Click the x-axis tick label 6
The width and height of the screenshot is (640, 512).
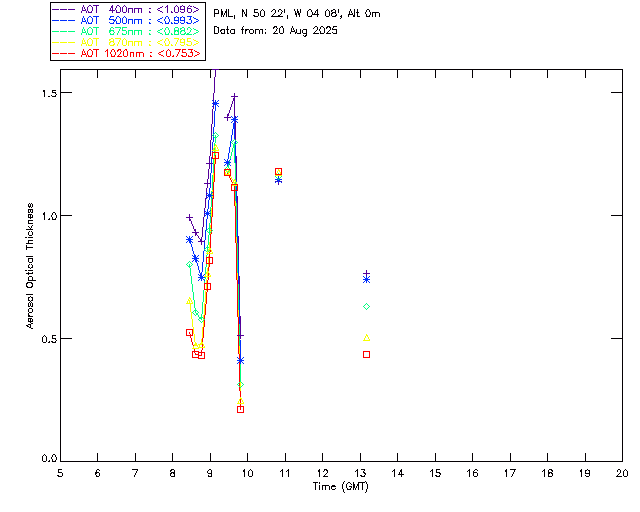coord(98,473)
